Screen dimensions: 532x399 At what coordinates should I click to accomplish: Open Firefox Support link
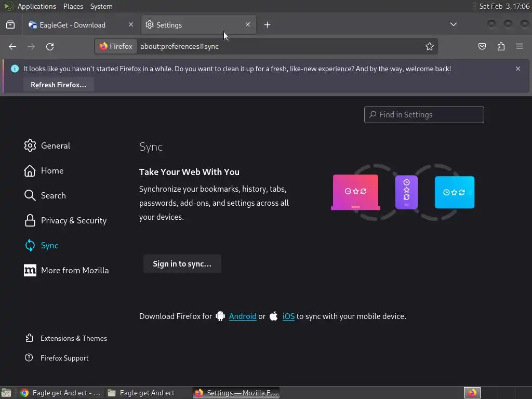[57, 358]
